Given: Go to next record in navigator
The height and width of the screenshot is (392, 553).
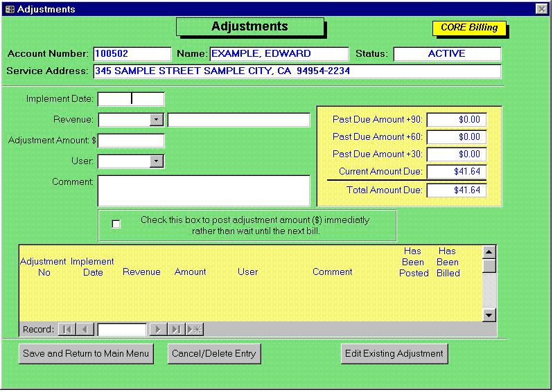Looking at the screenshot, I should pos(158,329).
